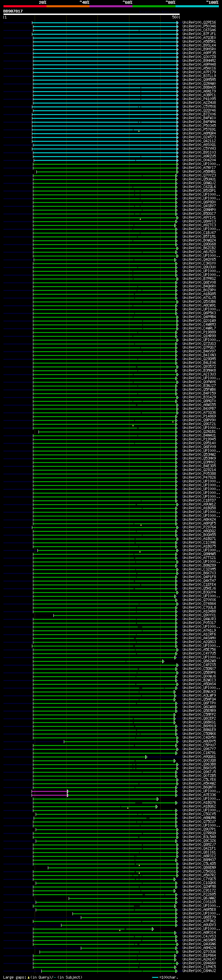Image resolution: width=222 pixels, height=980 pixels.
Task: Select the UniRef100_P14869 label
Action: [199, 416]
